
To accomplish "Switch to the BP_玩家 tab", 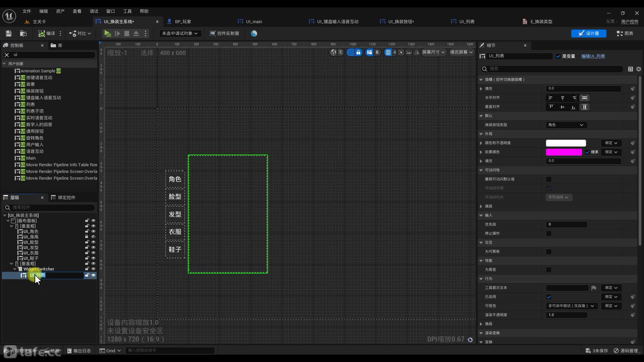I will tap(183, 21).
